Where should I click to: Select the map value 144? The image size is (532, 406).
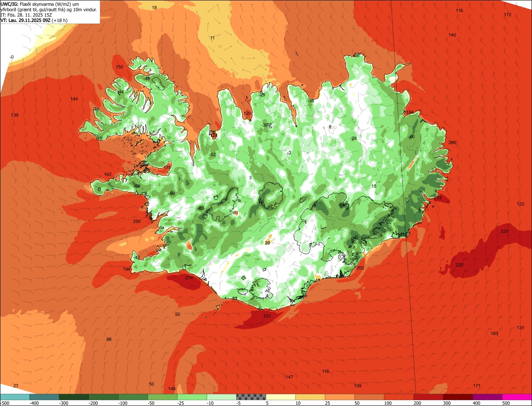74,99
